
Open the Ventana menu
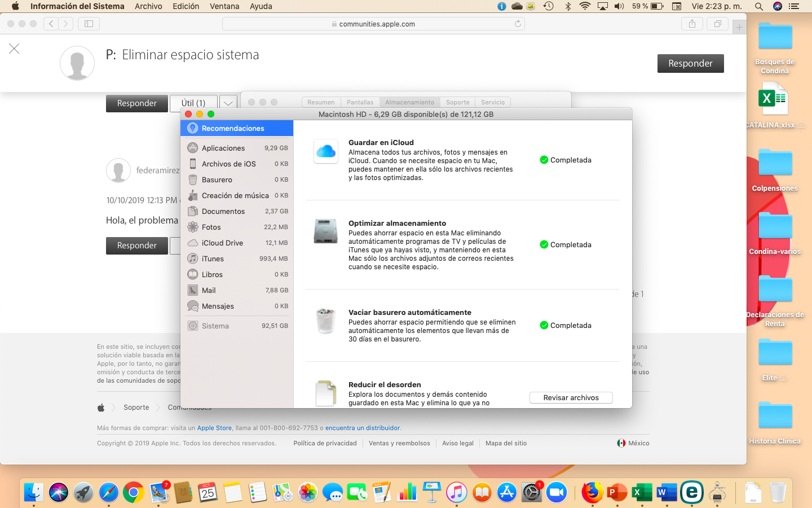pyautogui.click(x=224, y=6)
